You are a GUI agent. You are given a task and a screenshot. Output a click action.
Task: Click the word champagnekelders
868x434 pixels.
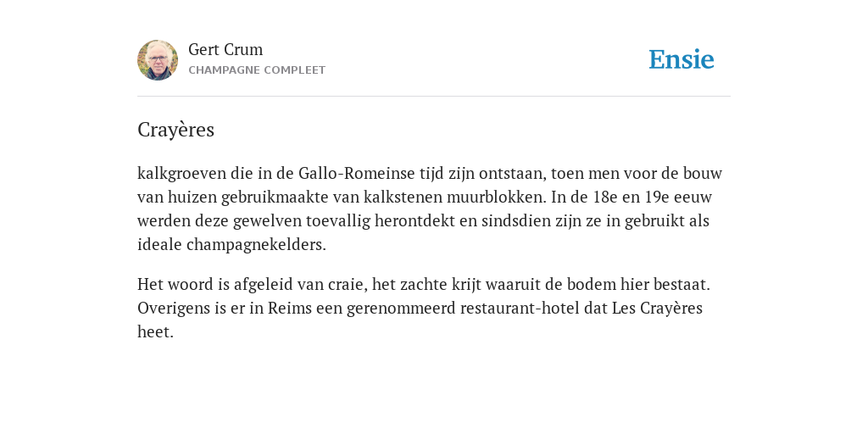coord(256,245)
